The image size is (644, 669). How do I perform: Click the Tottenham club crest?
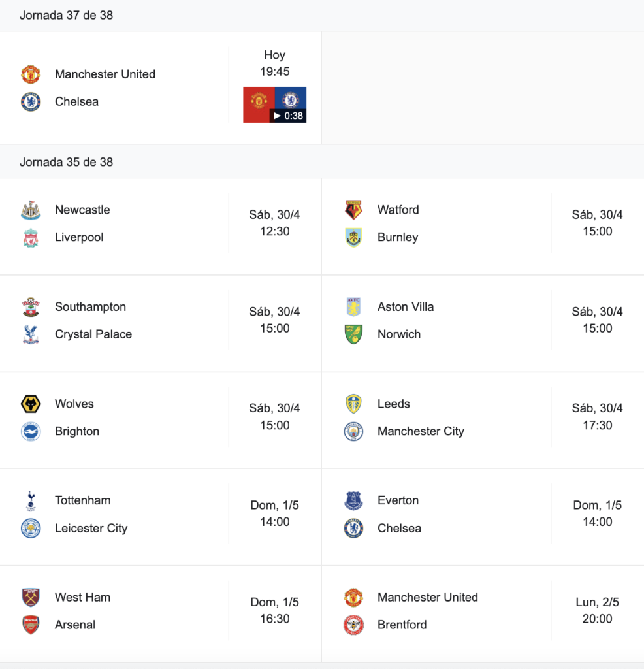coord(31,500)
